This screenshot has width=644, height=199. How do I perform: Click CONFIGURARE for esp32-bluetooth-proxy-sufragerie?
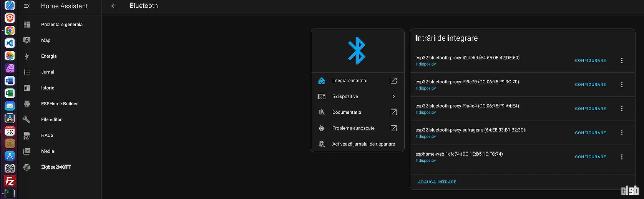pyautogui.click(x=590, y=133)
